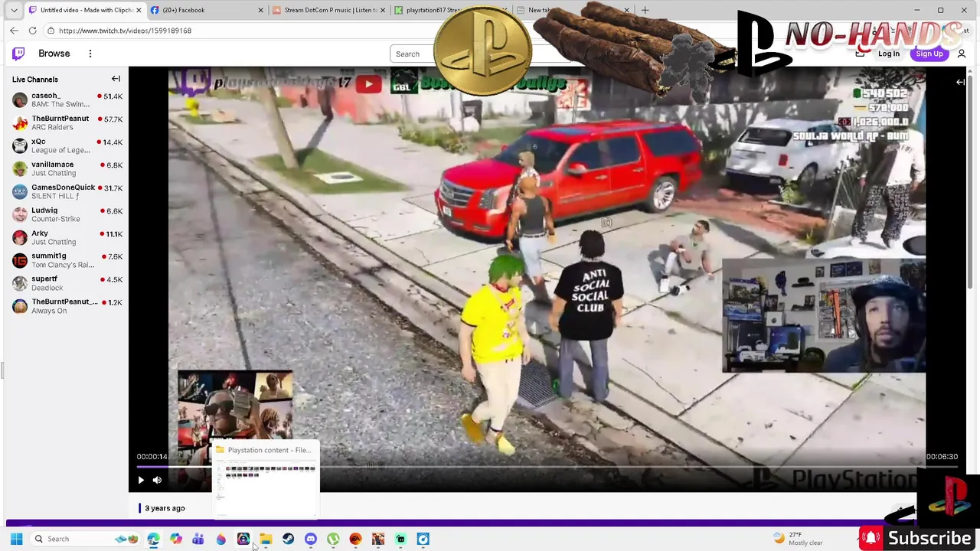The height and width of the screenshot is (551, 980).
Task: Seek on the video progress bar
Action: 547,466
